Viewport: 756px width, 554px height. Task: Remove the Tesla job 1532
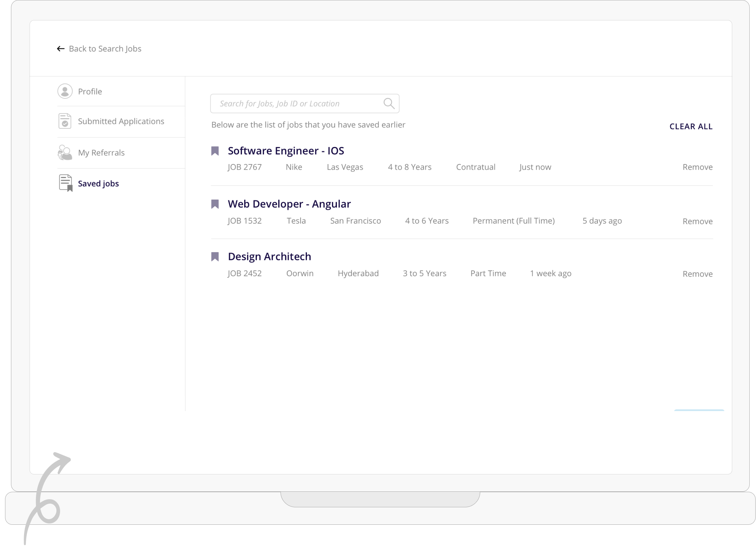697,221
